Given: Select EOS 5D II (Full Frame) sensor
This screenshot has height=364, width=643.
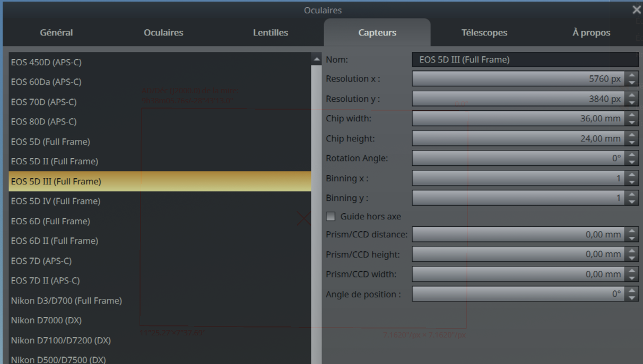Looking at the screenshot, I should 160,162.
